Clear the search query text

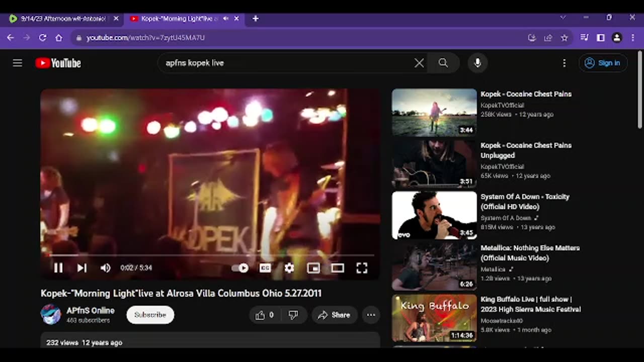click(x=419, y=63)
